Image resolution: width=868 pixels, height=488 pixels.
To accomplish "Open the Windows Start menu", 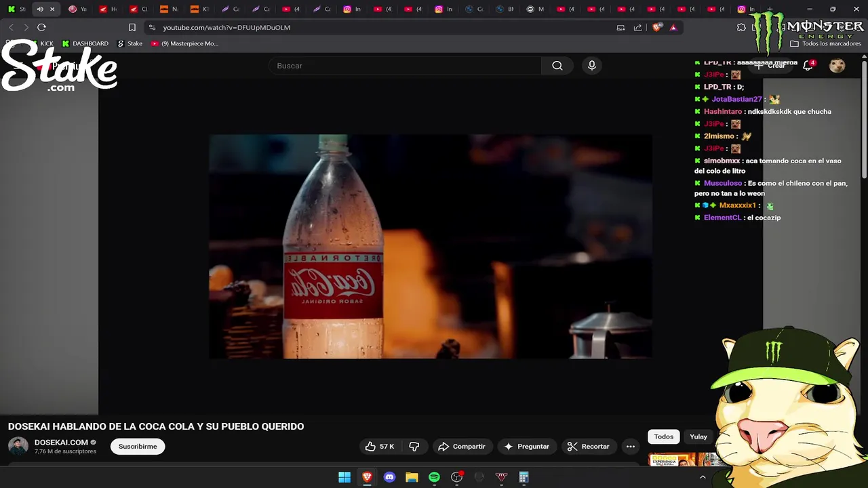I will [x=344, y=477].
